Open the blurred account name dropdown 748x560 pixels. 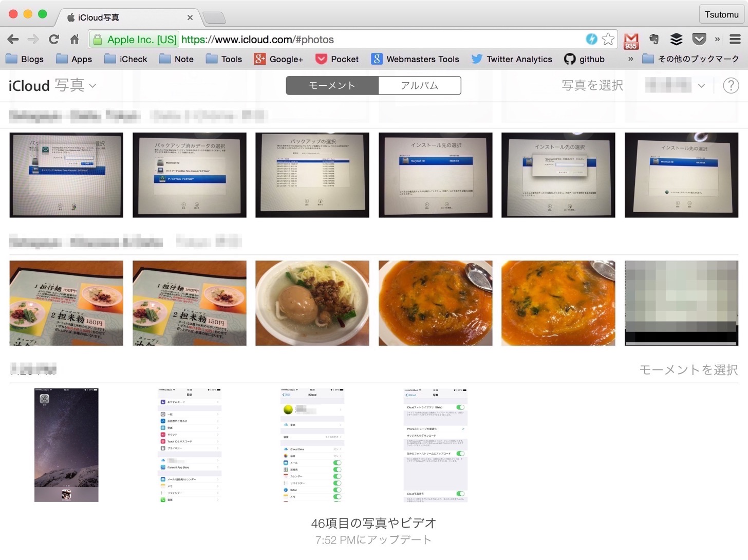[675, 85]
